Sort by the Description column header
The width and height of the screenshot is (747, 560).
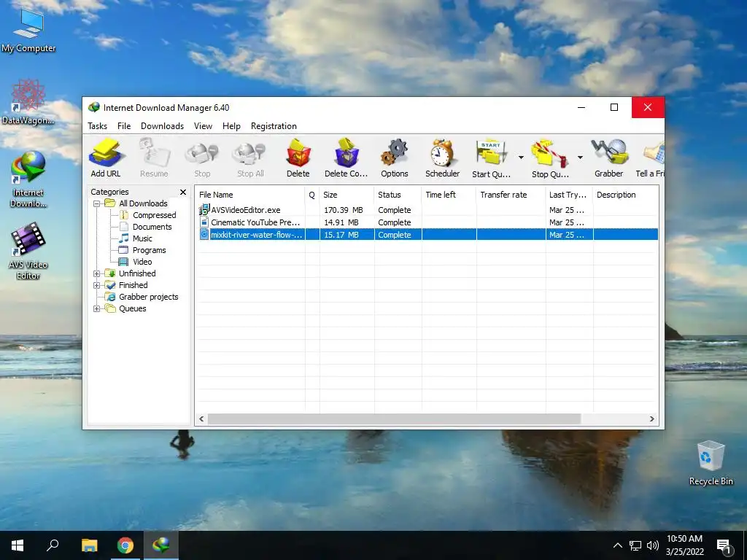click(x=626, y=195)
